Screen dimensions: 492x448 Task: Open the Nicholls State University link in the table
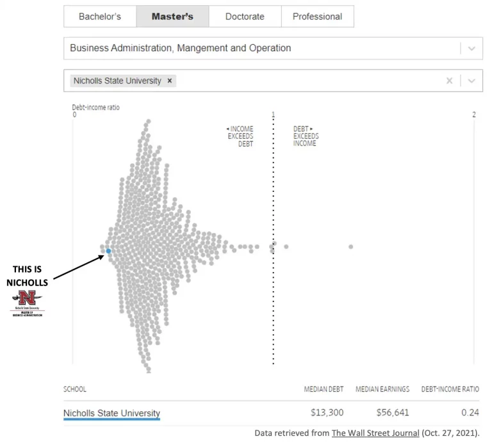[111, 413]
